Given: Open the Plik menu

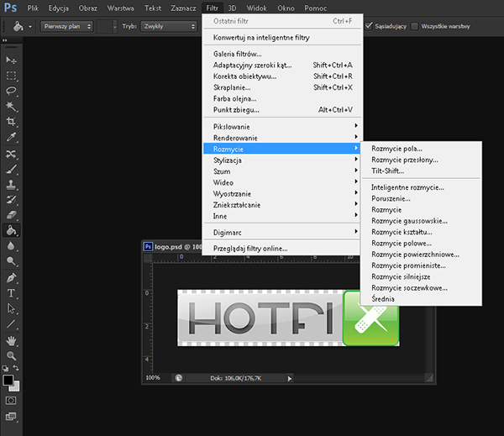Looking at the screenshot, I should point(33,8).
